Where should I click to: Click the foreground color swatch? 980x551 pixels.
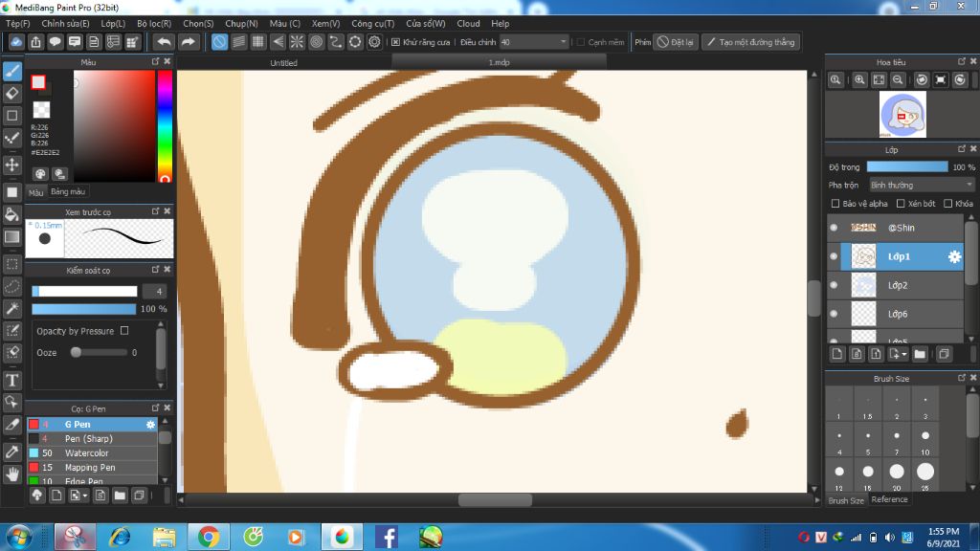(38, 82)
